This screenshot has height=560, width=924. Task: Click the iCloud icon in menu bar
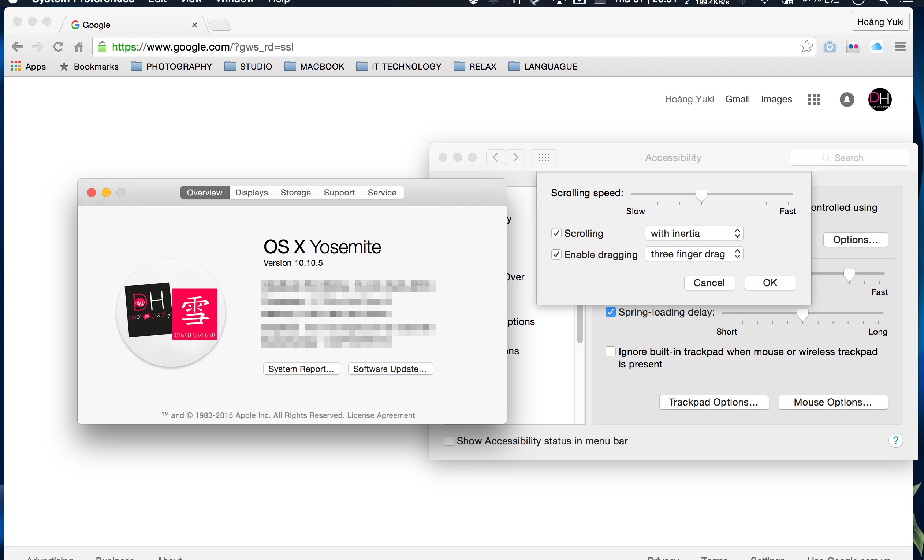(x=876, y=47)
